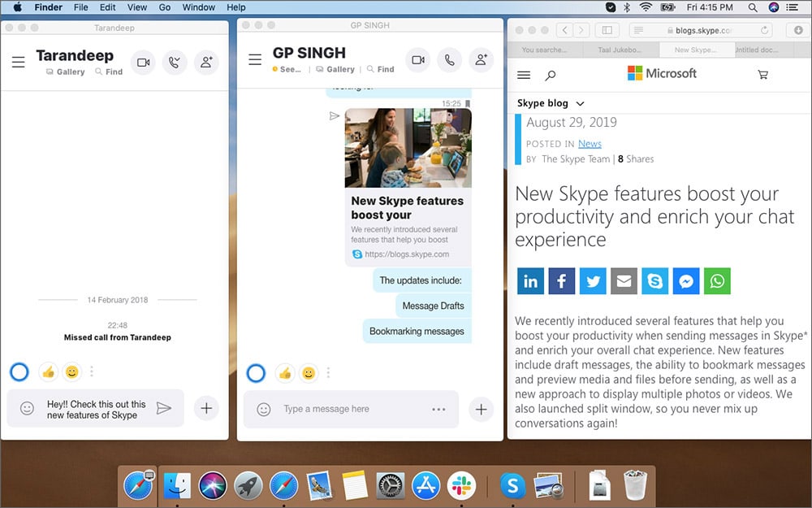
Task: React with thumbs up in GP SINGH chat
Action: pos(284,371)
